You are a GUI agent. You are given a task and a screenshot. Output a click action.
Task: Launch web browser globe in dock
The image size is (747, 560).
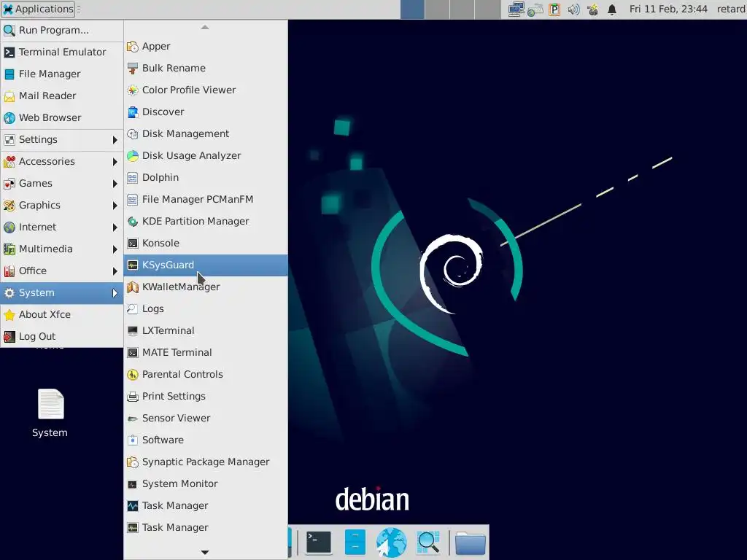391,542
